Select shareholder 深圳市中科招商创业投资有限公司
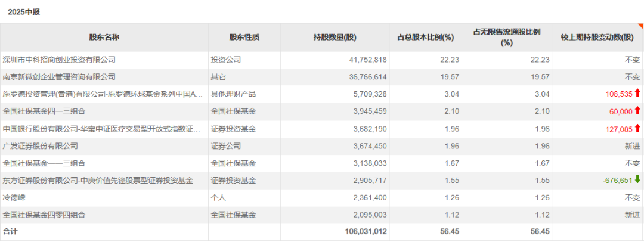Screen dimensions: 644x242 pyautogui.click(x=59, y=60)
